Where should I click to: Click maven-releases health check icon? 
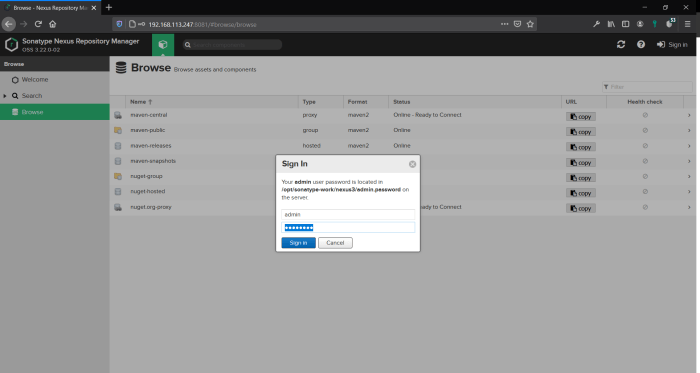click(x=645, y=146)
